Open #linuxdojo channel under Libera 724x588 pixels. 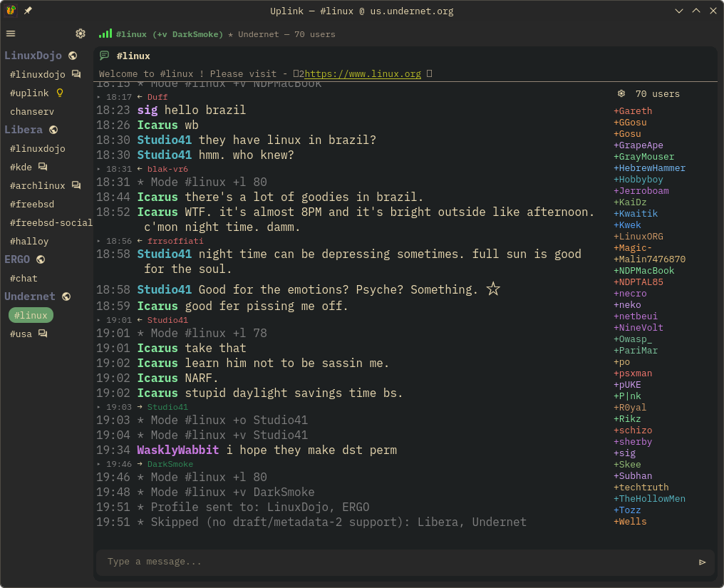tap(37, 148)
